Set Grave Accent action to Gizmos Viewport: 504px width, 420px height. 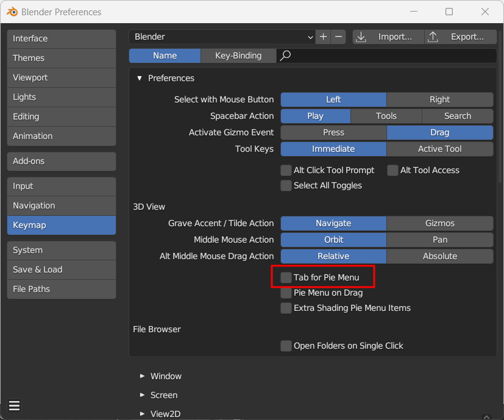pyautogui.click(x=440, y=223)
